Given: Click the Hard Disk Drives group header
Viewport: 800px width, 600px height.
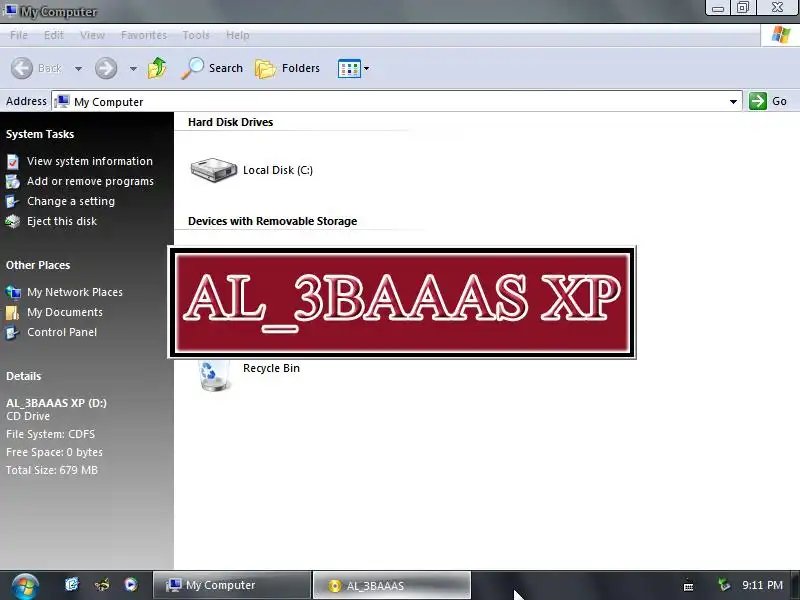Looking at the screenshot, I should coord(231,122).
